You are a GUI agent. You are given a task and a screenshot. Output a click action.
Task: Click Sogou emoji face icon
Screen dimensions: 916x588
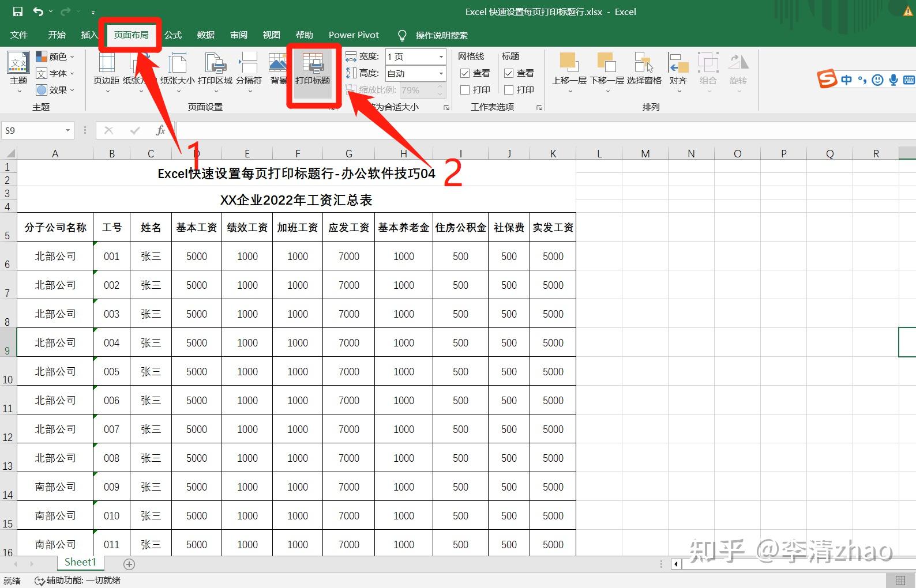(877, 80)
